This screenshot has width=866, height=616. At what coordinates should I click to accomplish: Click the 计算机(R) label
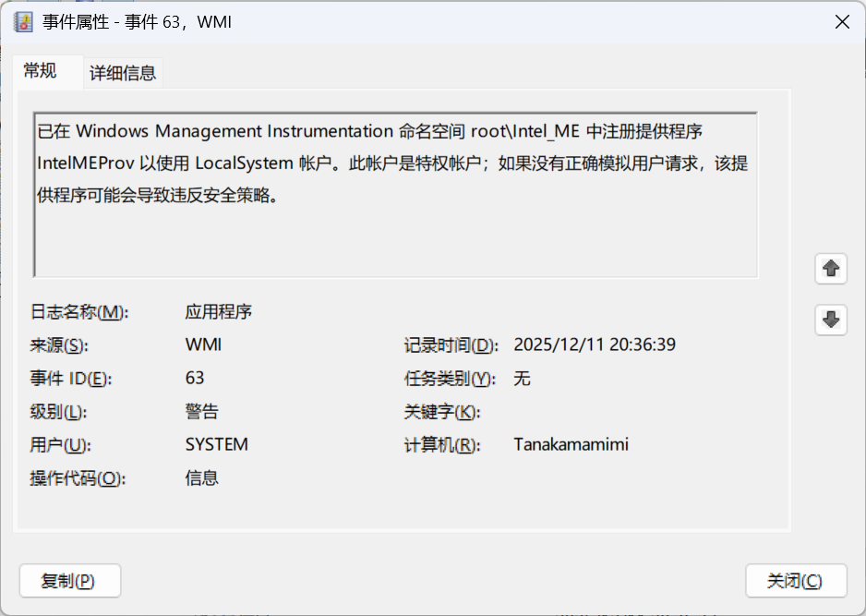(442, 445)
